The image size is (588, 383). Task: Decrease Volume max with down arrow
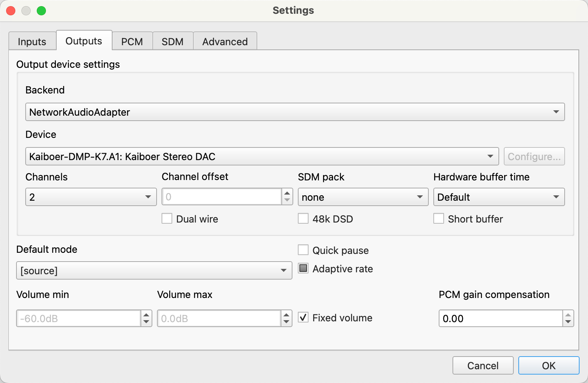click(x=286, y=322)
